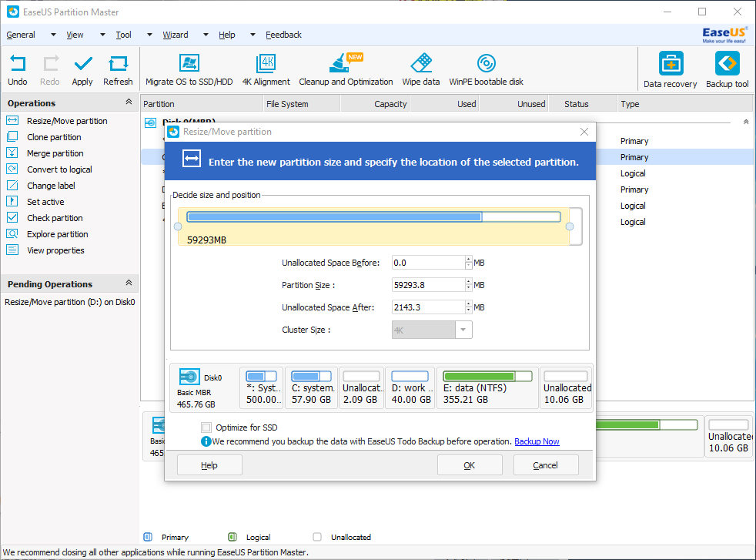The image size is (756, 560).
Task: Collapse the Pending Operations panel
Action: (x=129, y=283)
